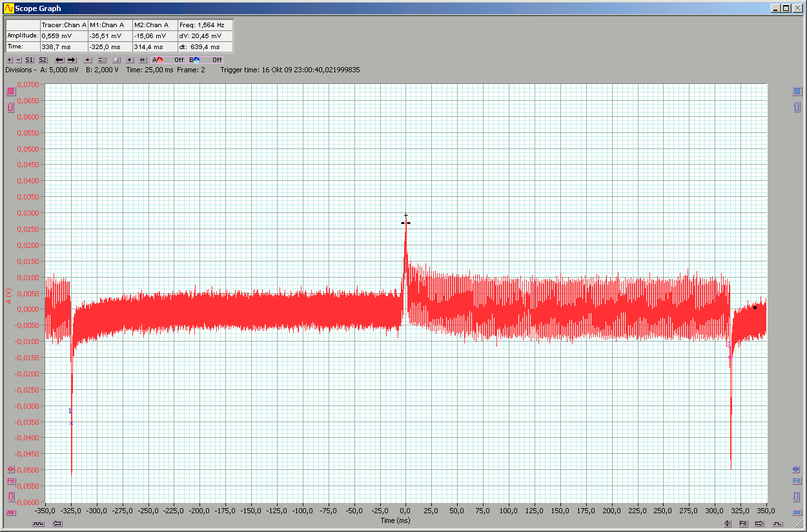Click time axis compress-waveform icon at bottom left
The height and width of the screenshot is (532, 807).
pyautogui.click(x=39, y=523)
